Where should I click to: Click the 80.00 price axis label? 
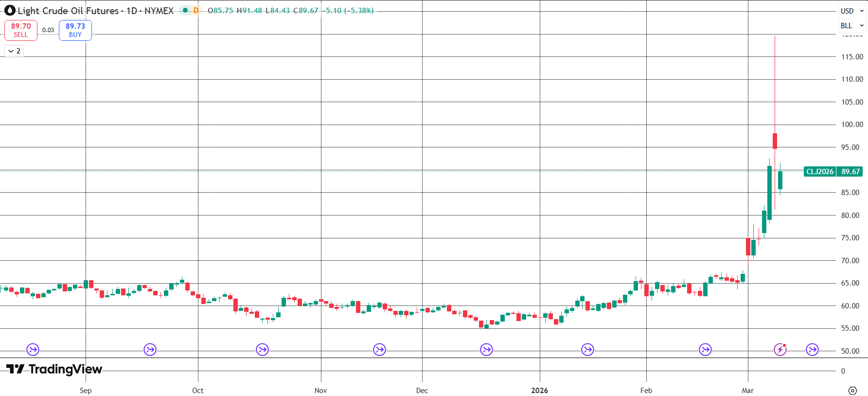pyautogui.click(x=850, y=216)
